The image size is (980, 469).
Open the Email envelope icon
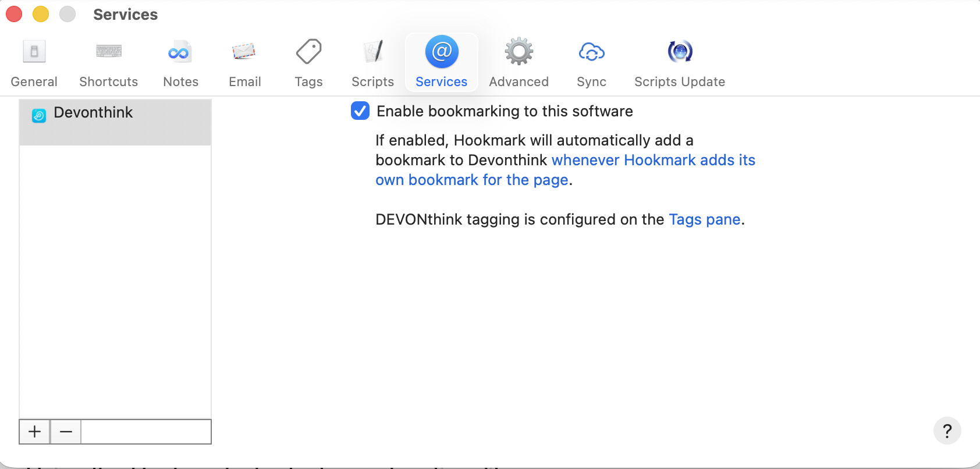(x=244, y=52)
